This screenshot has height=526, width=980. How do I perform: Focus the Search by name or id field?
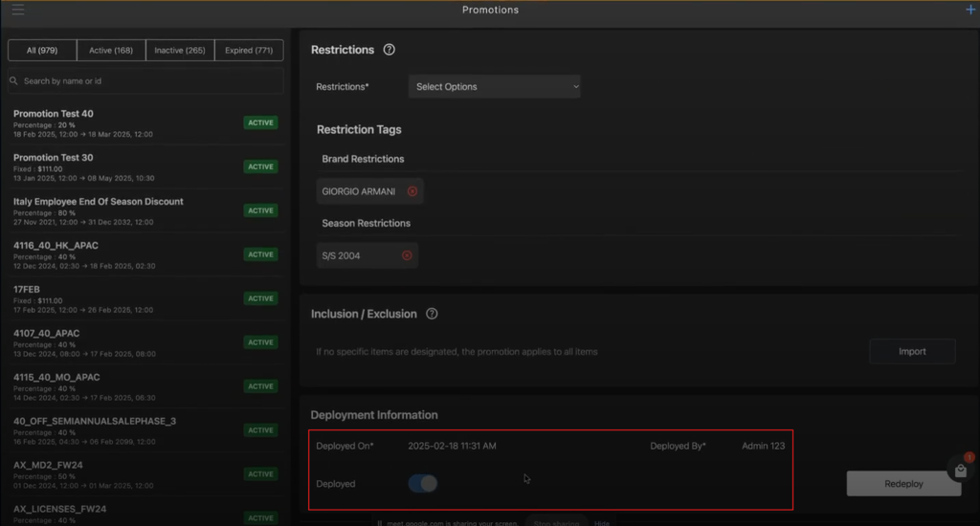145,80
